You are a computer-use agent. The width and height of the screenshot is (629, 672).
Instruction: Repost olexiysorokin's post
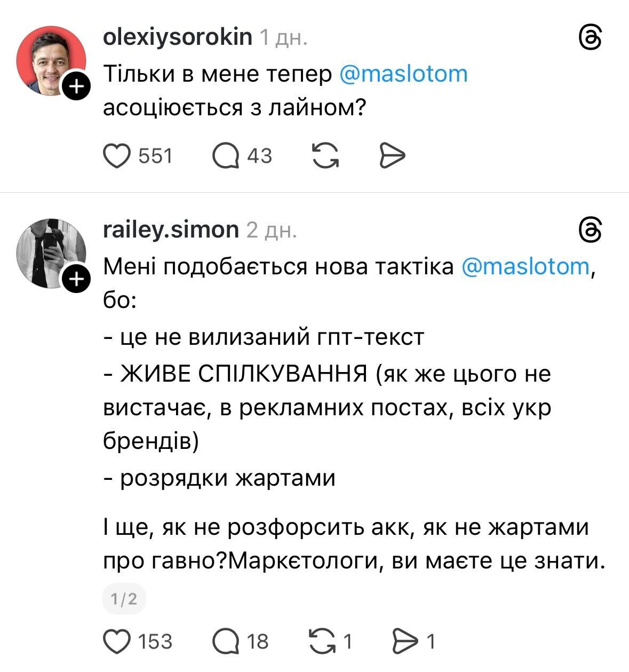point(325,156)
